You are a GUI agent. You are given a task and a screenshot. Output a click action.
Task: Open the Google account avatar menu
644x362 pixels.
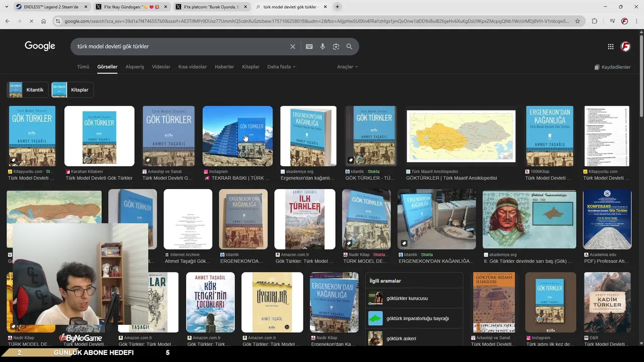(625, 46)
